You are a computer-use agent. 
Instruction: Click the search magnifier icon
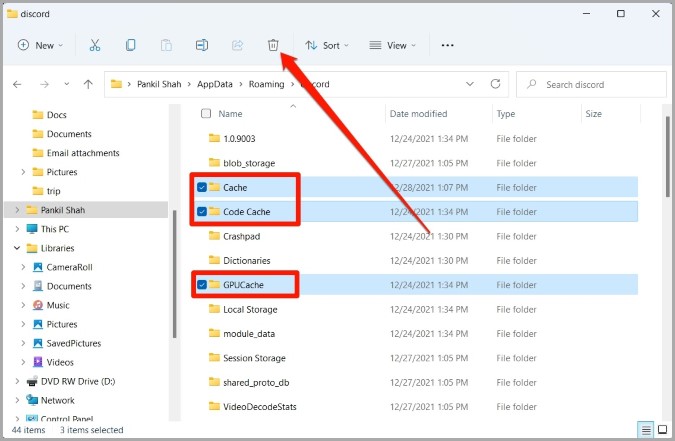point(532,84)
